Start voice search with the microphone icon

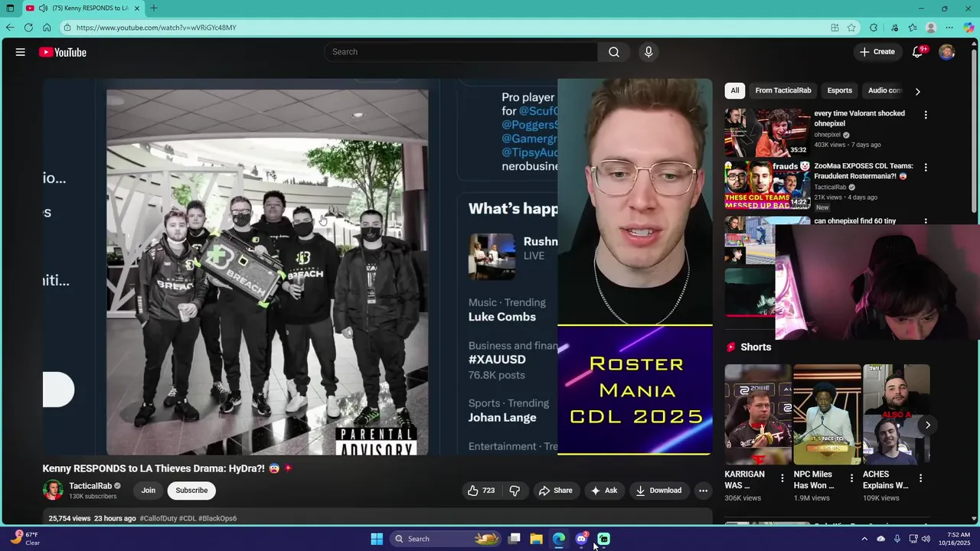click(x=648, y=52)
